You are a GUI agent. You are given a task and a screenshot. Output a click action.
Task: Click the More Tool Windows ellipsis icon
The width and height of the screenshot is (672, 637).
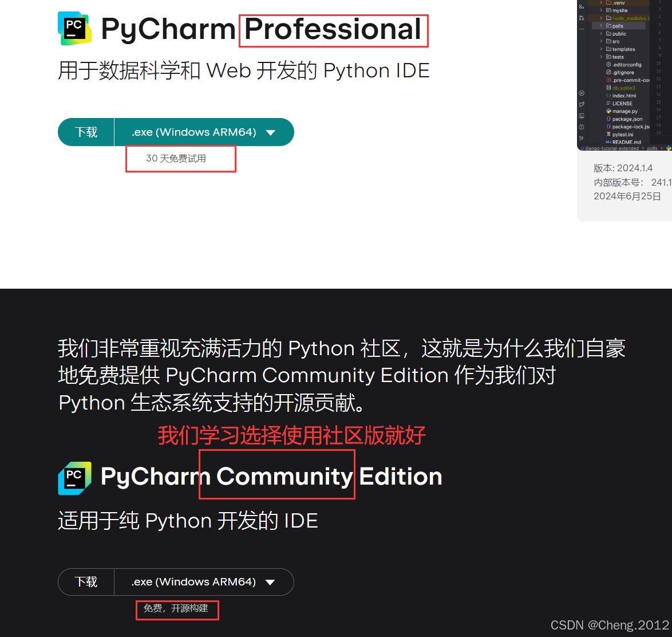(x=582, y=29)
